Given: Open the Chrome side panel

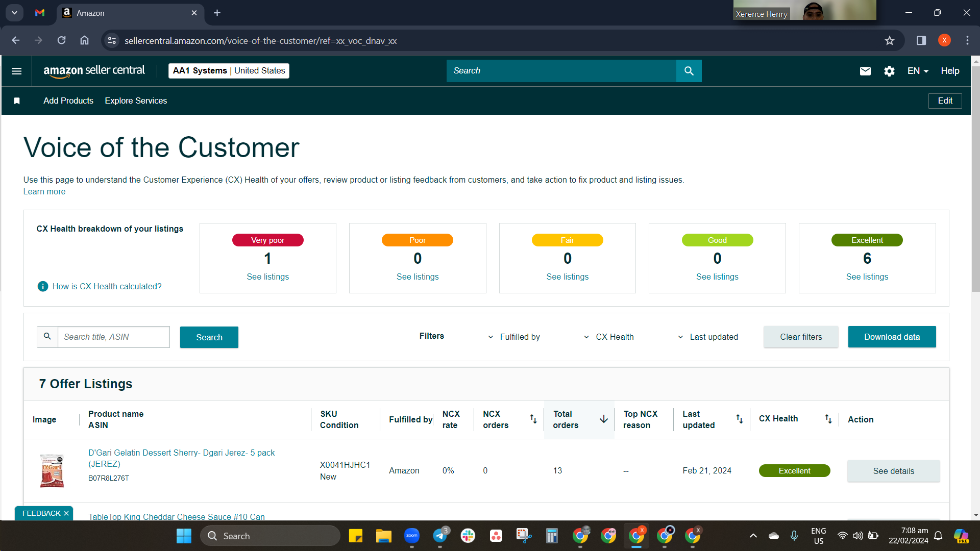Looking at the screenshot, I should [921, 40].
